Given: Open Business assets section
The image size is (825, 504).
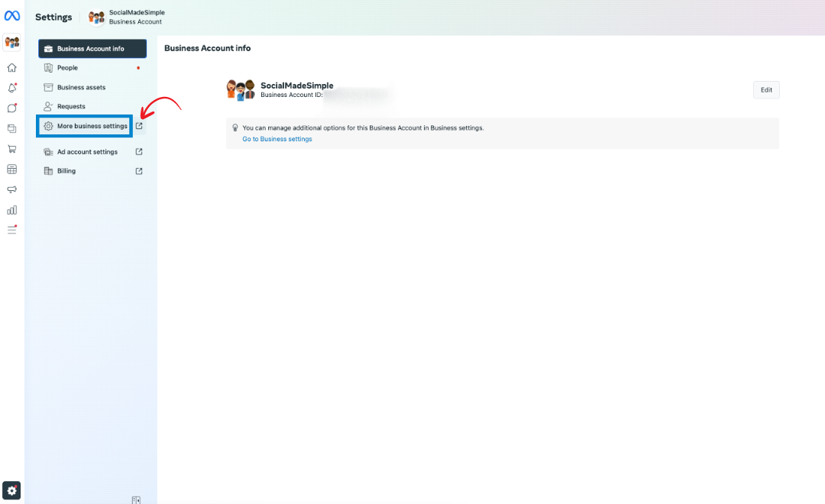Looking at the screenshot, I should tap(92, 87).
